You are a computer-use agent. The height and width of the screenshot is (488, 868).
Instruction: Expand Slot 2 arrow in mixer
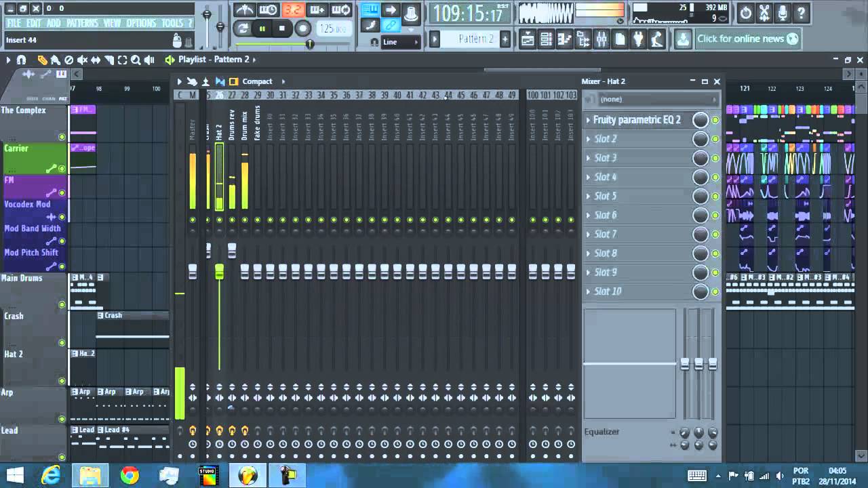(588, 139)
